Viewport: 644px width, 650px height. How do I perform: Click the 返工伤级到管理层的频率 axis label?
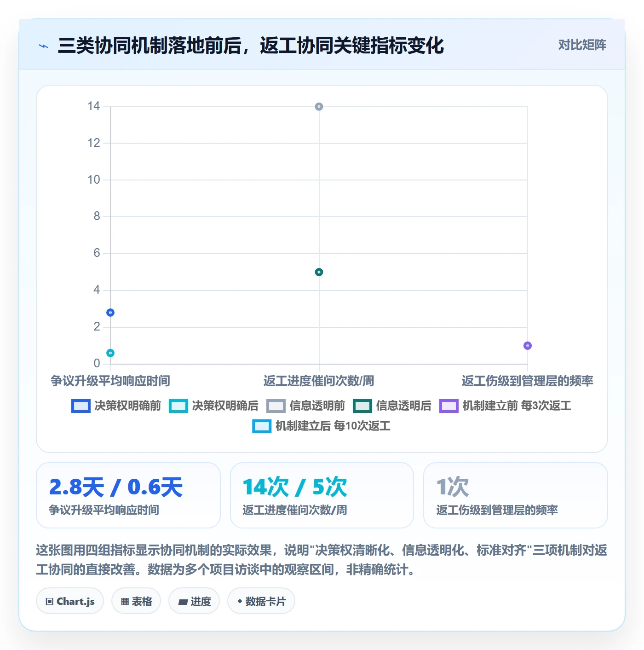click(x=528, y=381)
